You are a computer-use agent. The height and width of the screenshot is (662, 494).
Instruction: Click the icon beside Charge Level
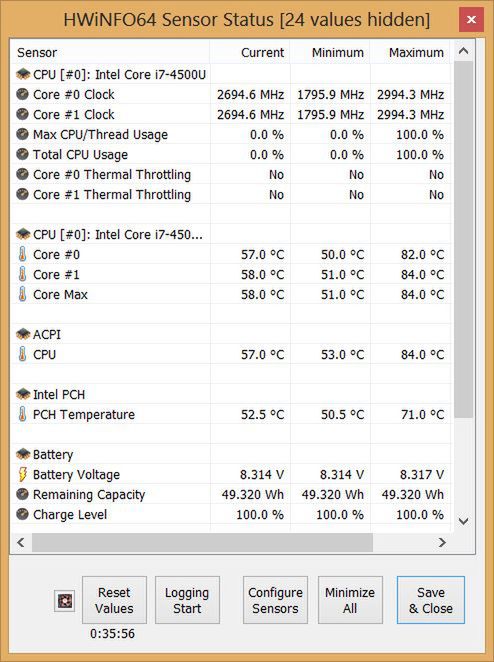(x=22, y=514)
